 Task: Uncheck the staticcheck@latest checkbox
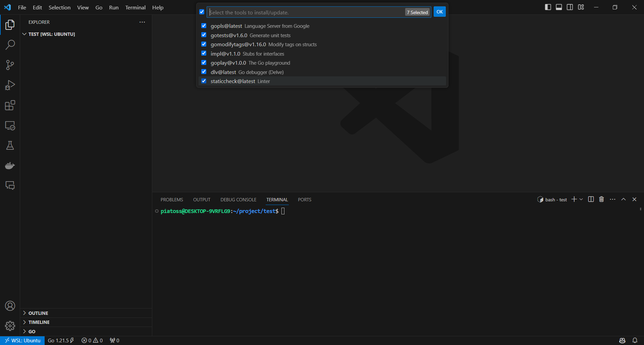tap(204, 81)
